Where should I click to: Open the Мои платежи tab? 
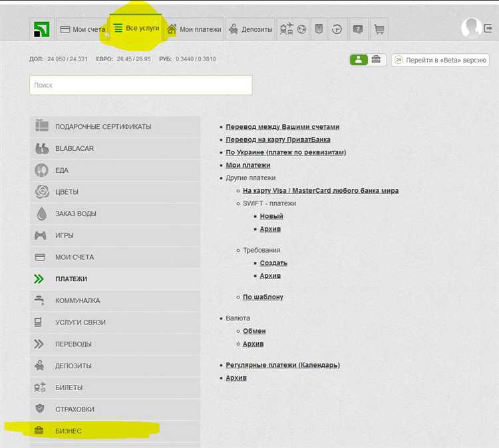pyautogui.click(x=194, y=29)
